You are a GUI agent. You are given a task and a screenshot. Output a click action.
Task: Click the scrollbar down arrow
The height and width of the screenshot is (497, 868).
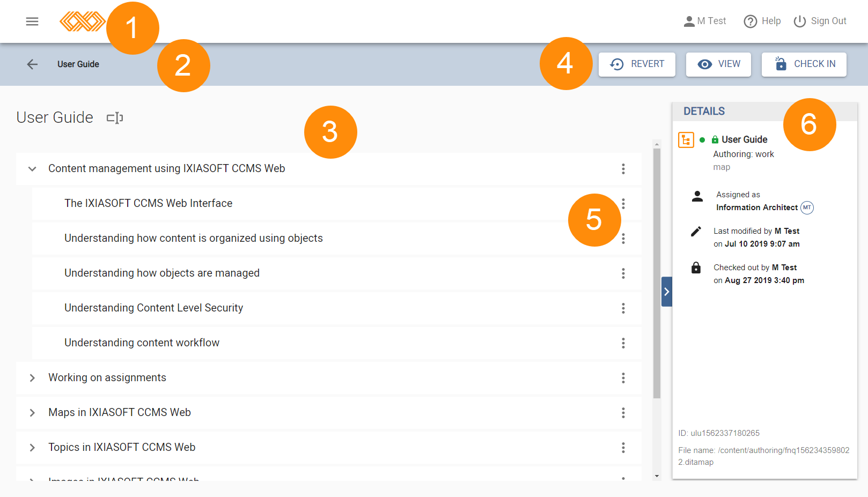pos(657,476)
